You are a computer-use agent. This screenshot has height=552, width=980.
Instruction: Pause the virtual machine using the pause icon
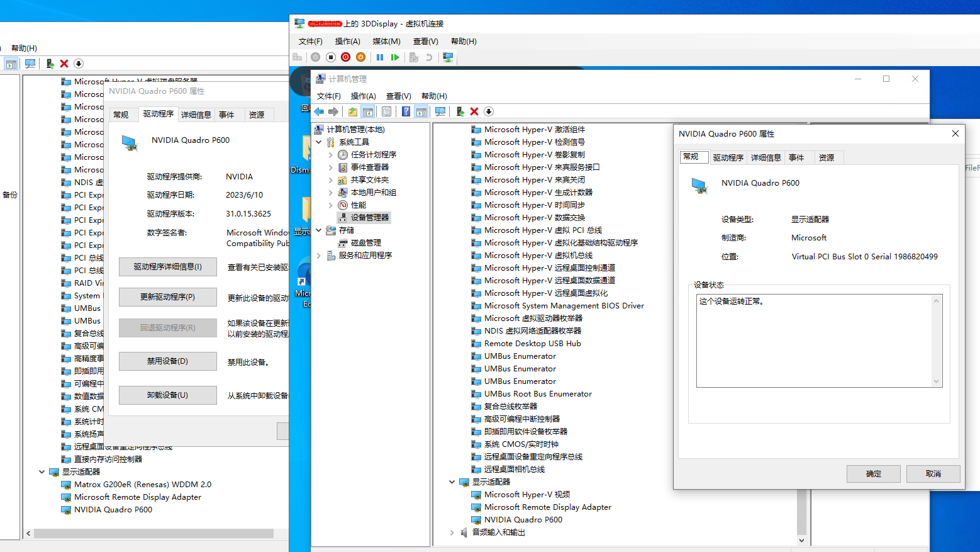(x=380, y=57)
